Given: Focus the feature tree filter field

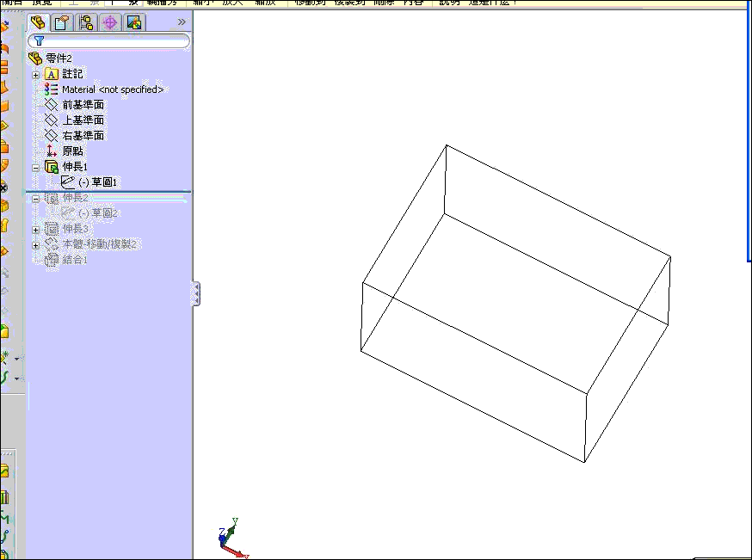Looking at the screenshot, I should coord(109,41).
